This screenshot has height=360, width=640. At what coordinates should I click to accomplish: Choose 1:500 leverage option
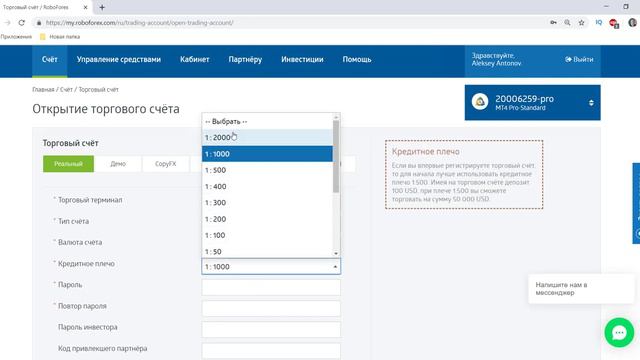pyautogui.click(x=267, y=170)
